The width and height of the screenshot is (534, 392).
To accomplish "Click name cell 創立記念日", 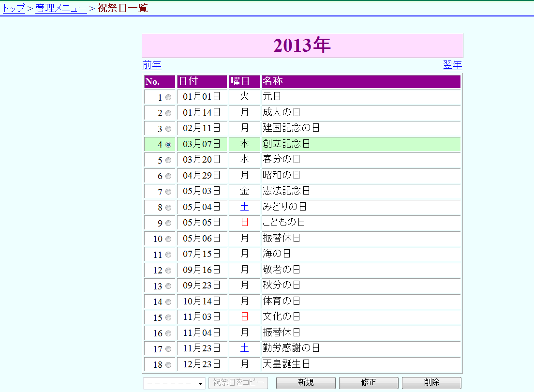I will pos(361,144).
